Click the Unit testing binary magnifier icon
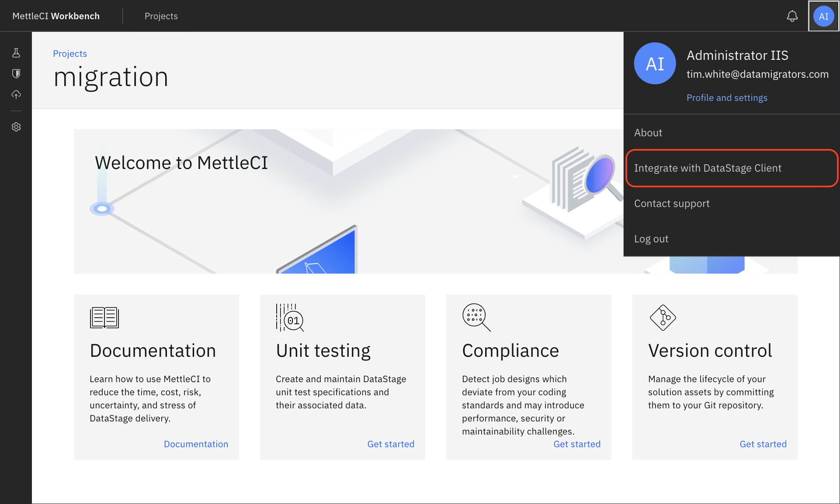The image size is (840, 504). pyautogui.click(x=289, y=318)
